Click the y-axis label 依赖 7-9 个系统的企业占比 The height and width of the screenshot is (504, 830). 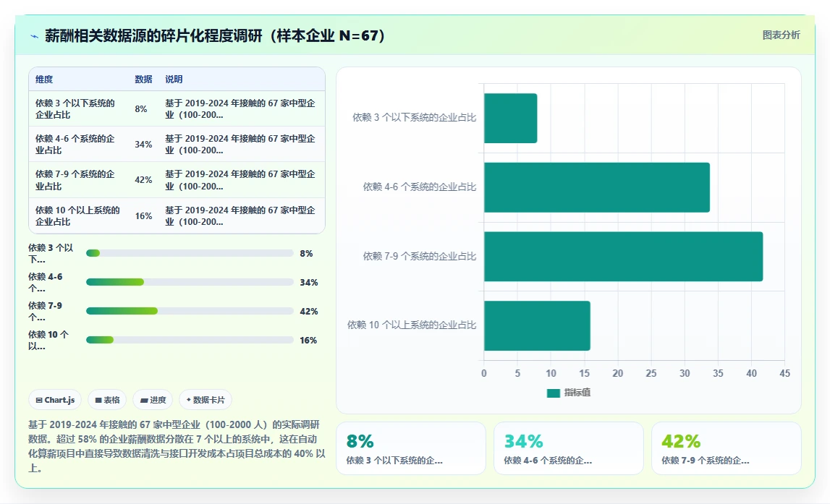pos(419,257)
